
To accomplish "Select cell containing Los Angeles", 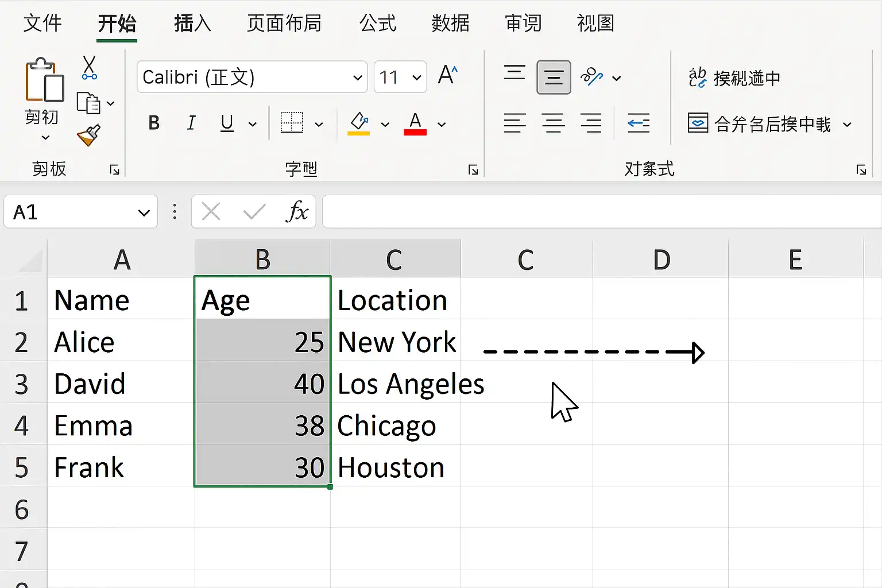I will point(396,382).
